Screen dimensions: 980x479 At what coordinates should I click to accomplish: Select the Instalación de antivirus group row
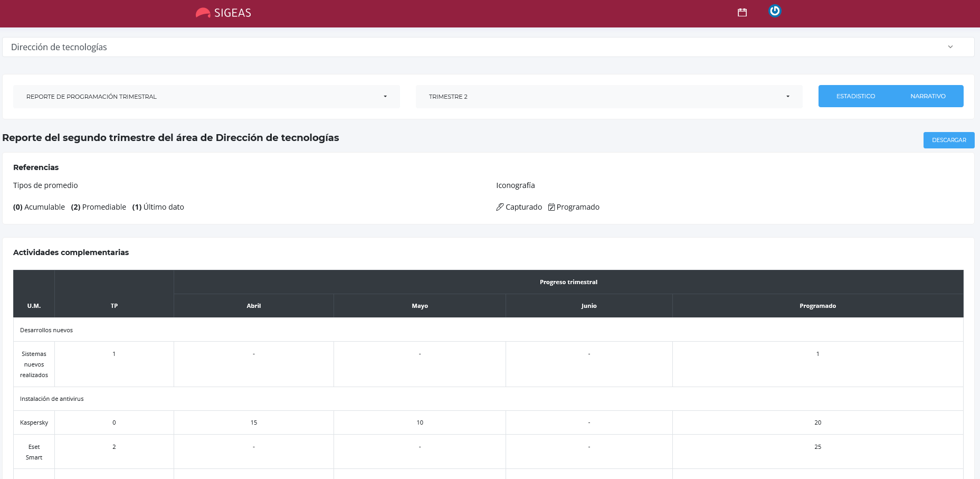(488, 399)
